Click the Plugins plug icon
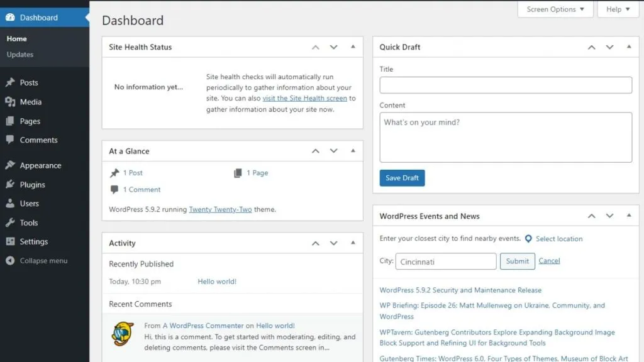The height and width of the screenshot is (362, 644). tap(10, 185)
